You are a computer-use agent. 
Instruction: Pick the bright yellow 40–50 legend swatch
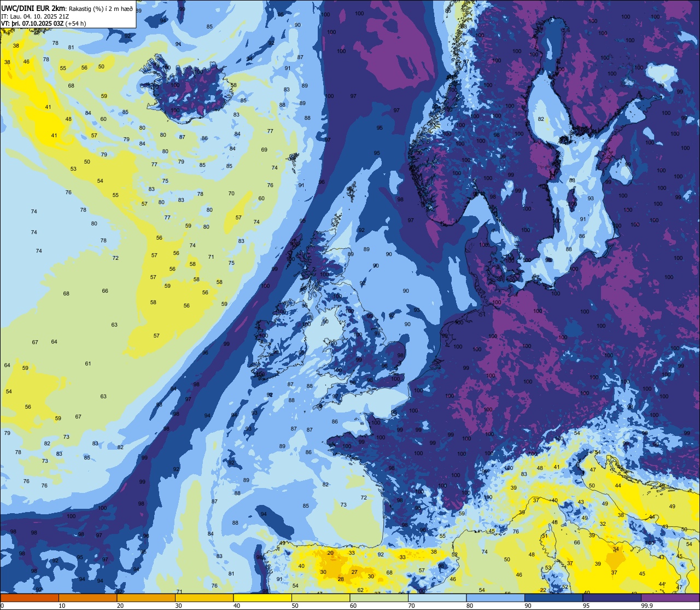click(262, 597)
